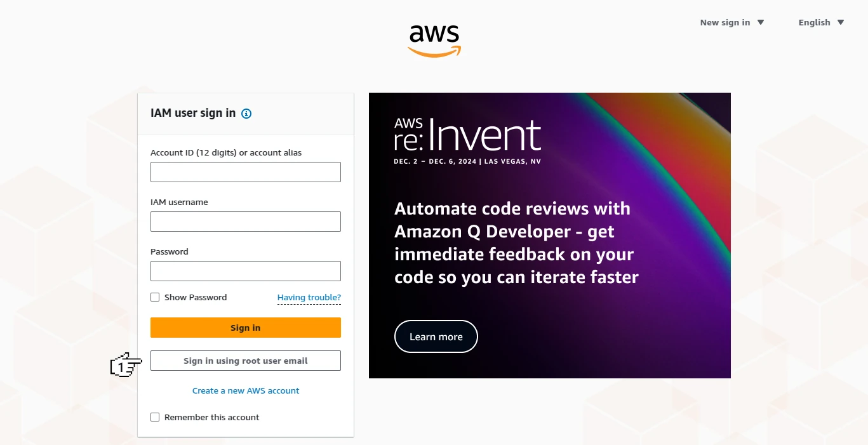Open the Having trouble? link

point(309,297)
